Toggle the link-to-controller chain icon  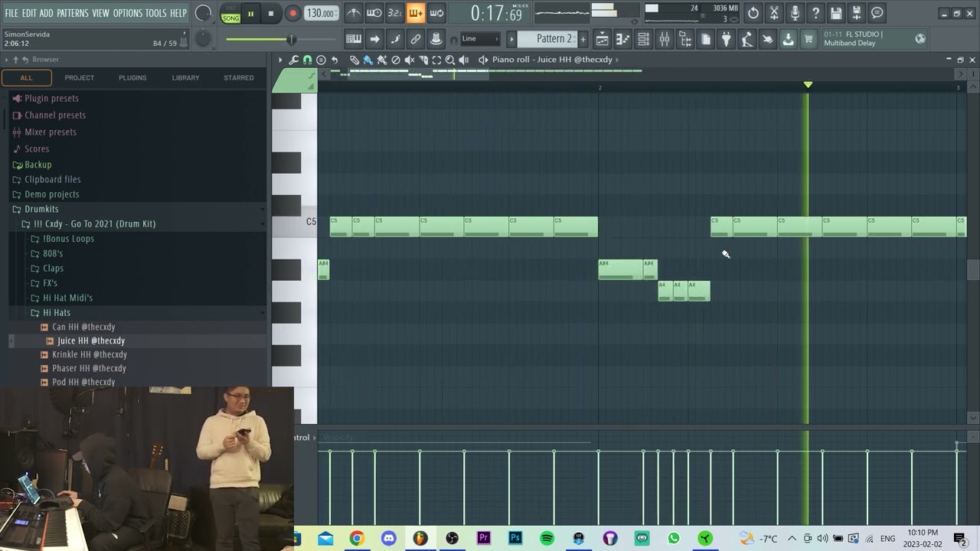pyautogui.click(x=416, y=39)
